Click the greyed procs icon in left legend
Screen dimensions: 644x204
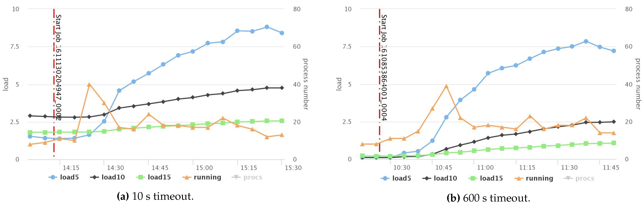coord(236,177)
